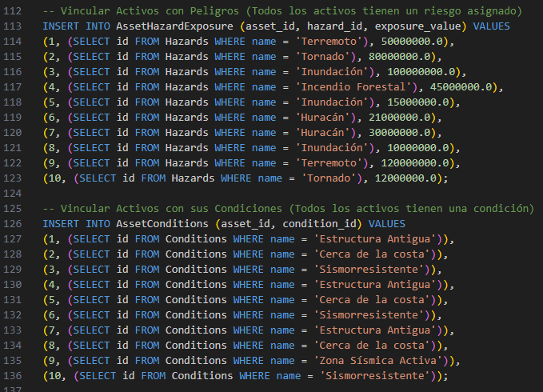Viewport: 543px width, 392px height.
Task: Click the table name AssetConditions
Action: pyautogui.click(x=162, y=224)
